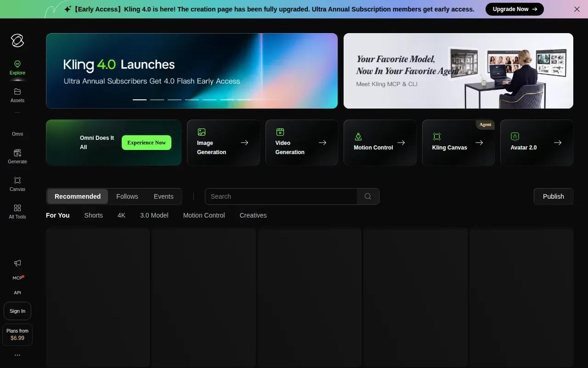This screenshot has height=368, width=588.
Task: Select the 3.0 Model filter
Action: 154,215
